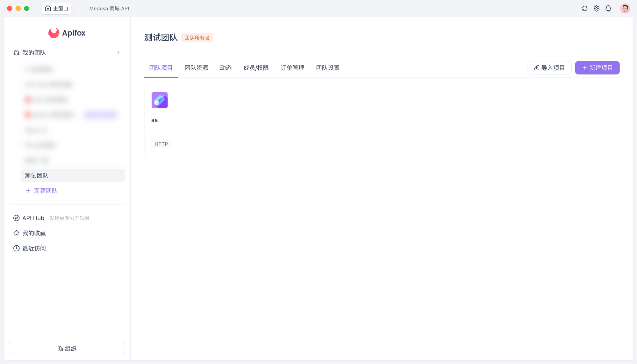
Task: Collapse the 我的团队 list arrow
Action: tap(118, 52)
